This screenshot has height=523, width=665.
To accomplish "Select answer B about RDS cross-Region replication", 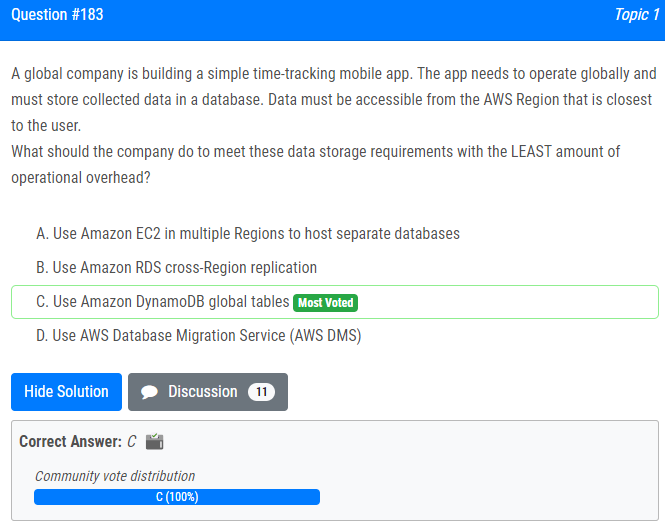I will [176, 268].
